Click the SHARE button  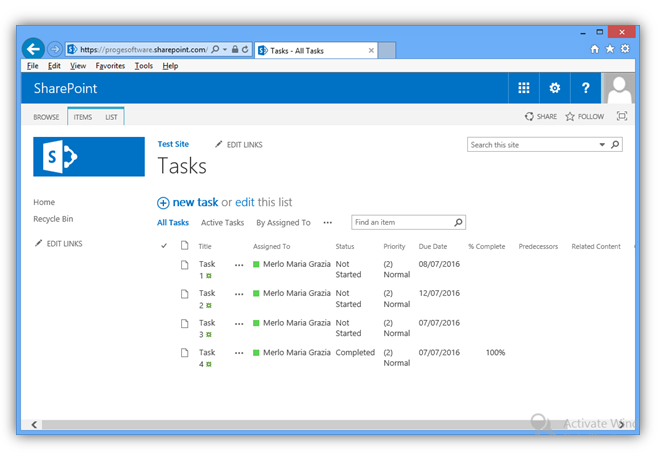point(541,116)
